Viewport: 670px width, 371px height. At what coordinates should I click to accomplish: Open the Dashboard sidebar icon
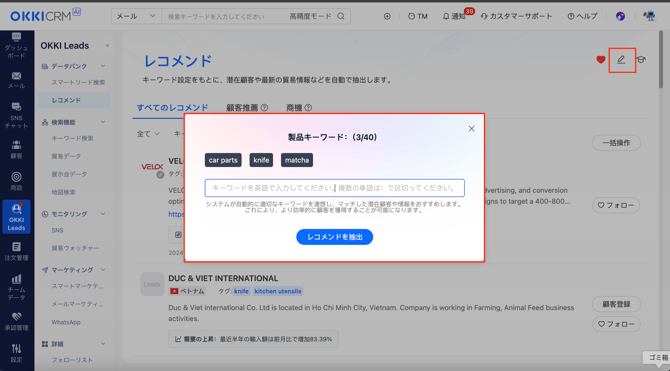point(16,45)
